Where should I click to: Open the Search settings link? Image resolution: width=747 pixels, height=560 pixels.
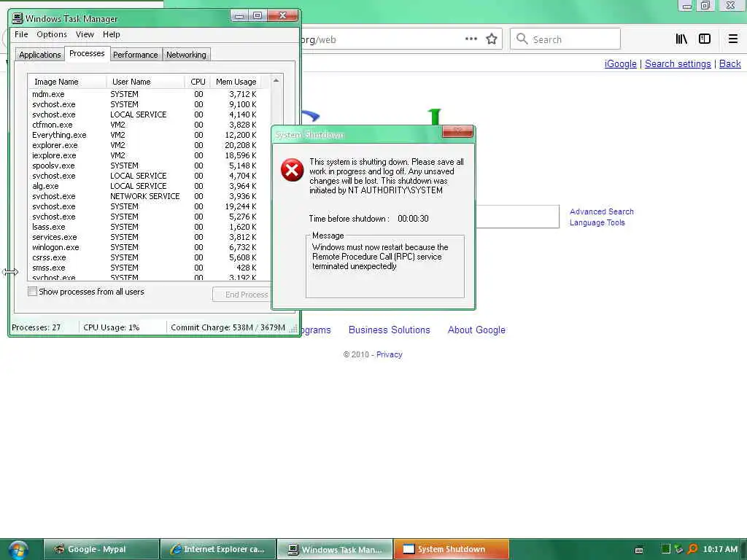(678, 64)
